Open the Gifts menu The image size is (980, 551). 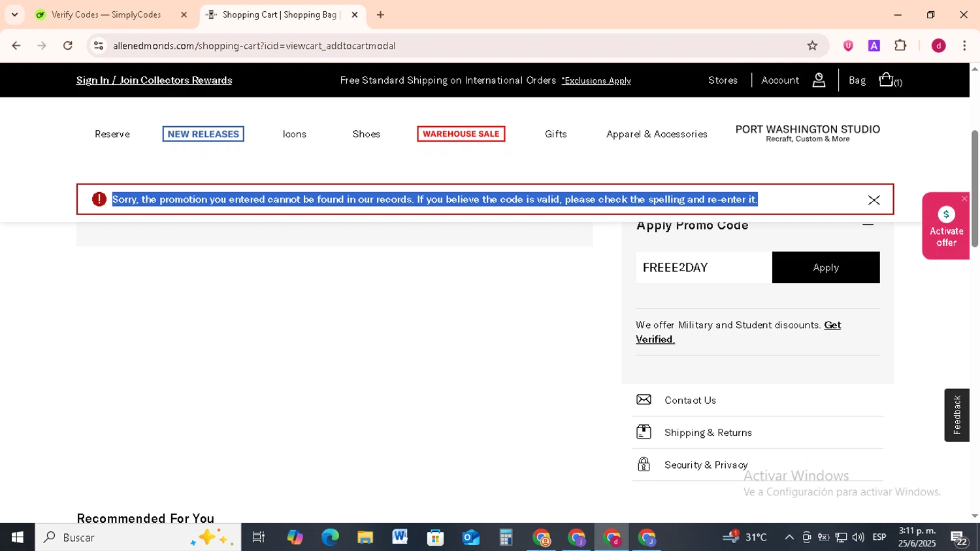click(x=556, y=134)
